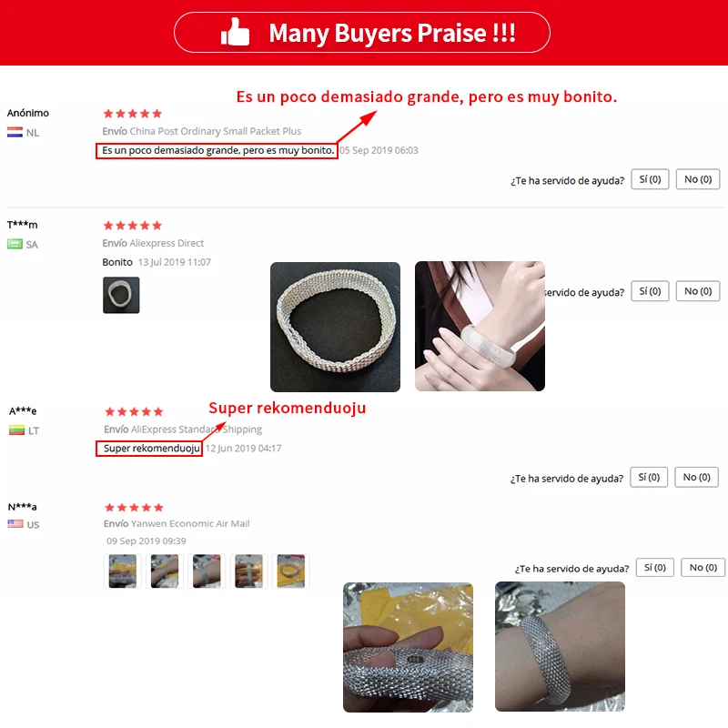Click the US flag icon beside US
The image size is (728, 728).
(15, 524)
